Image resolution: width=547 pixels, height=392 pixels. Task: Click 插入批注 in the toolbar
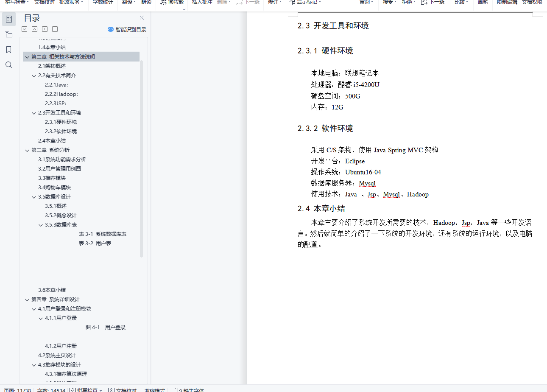pos(202,2)
